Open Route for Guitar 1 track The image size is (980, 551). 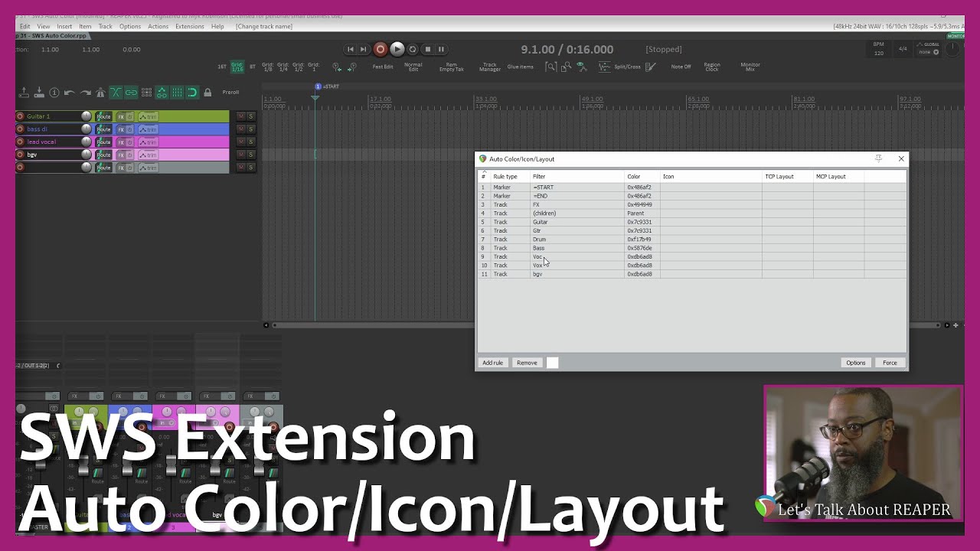click(x=103, y=116)
